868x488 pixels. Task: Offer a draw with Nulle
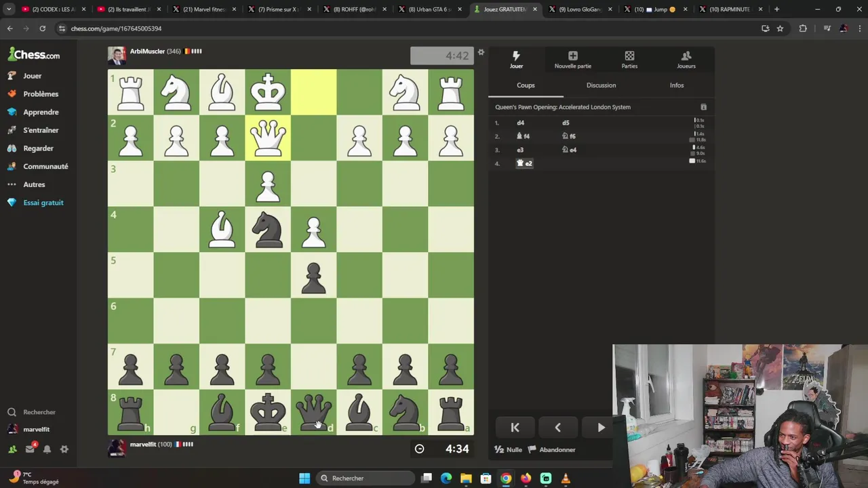(508, 449)
